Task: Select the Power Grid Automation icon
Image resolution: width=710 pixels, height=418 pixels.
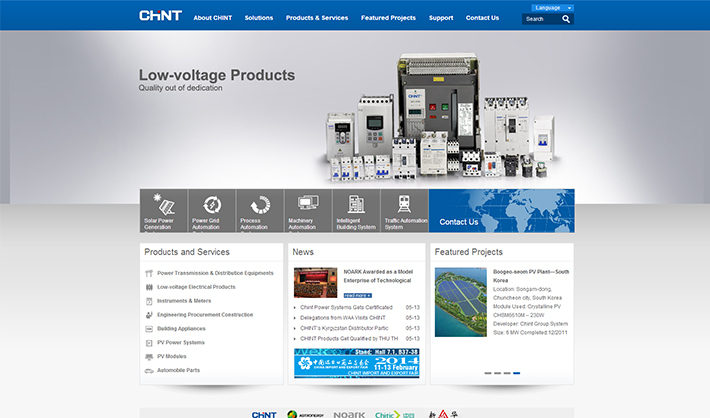Action: (x=211, y=204)
